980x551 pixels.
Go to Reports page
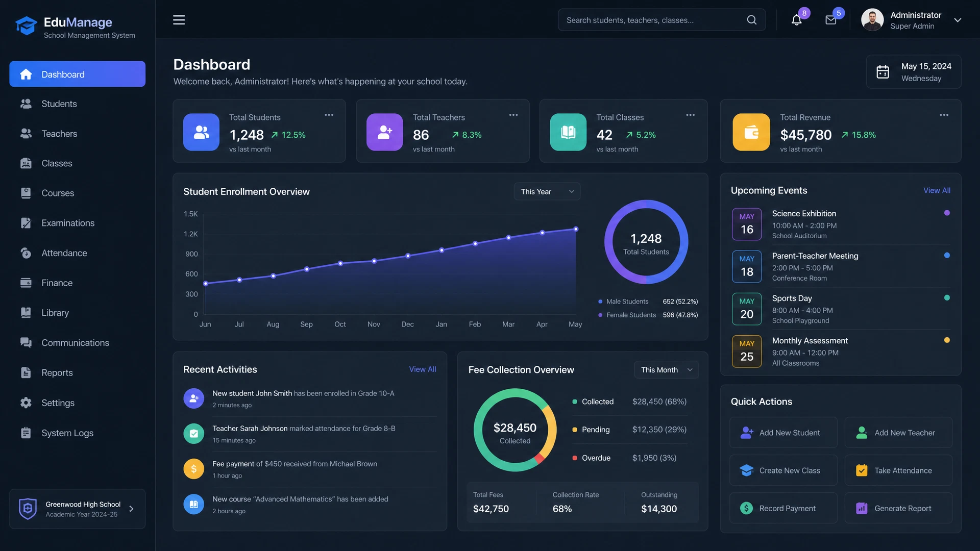pos(77,373)
